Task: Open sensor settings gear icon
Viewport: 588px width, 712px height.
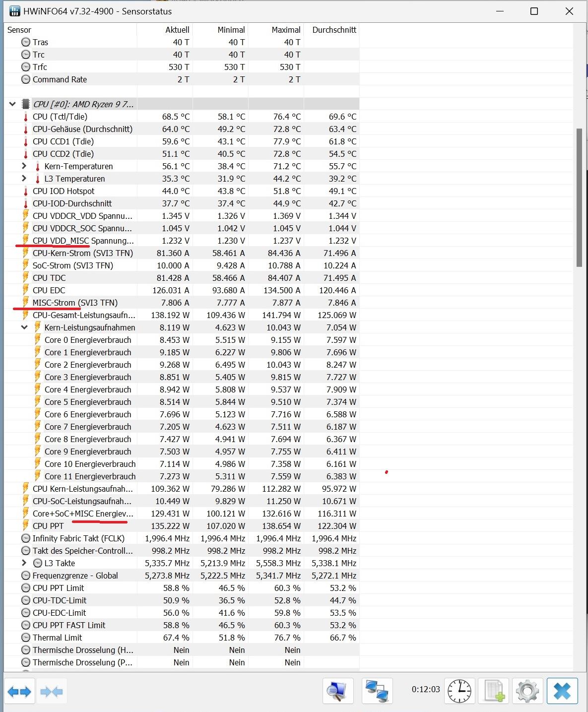Action: [x=527, y=691]
